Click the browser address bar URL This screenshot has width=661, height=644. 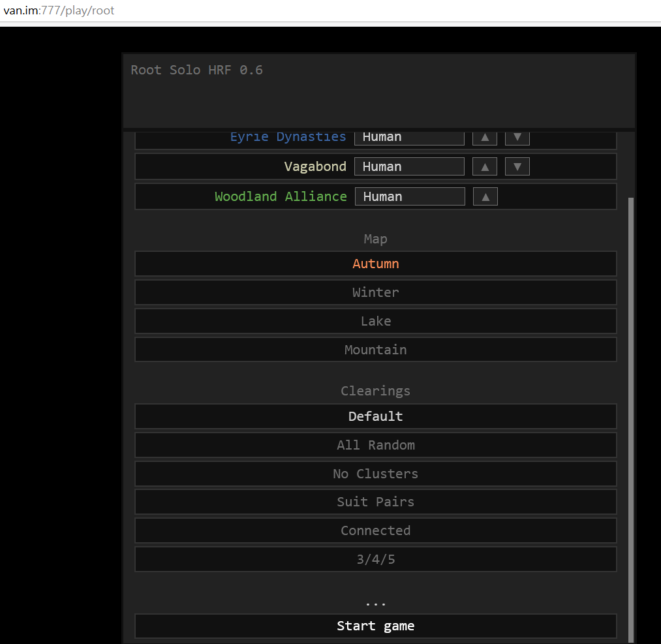[59, 10]
